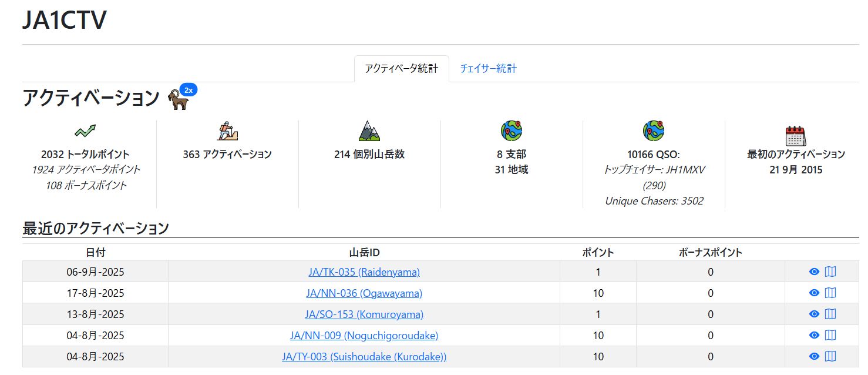Open JA/TK-035 (Raidenyama) summit link
The image size is (868, 375).
tap(364, 272)
